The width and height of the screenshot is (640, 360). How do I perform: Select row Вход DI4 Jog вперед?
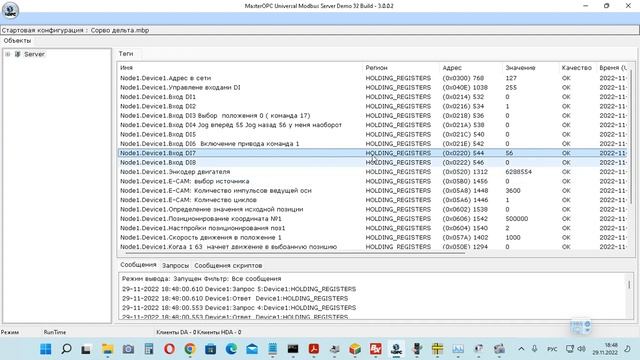coord(373,125)
